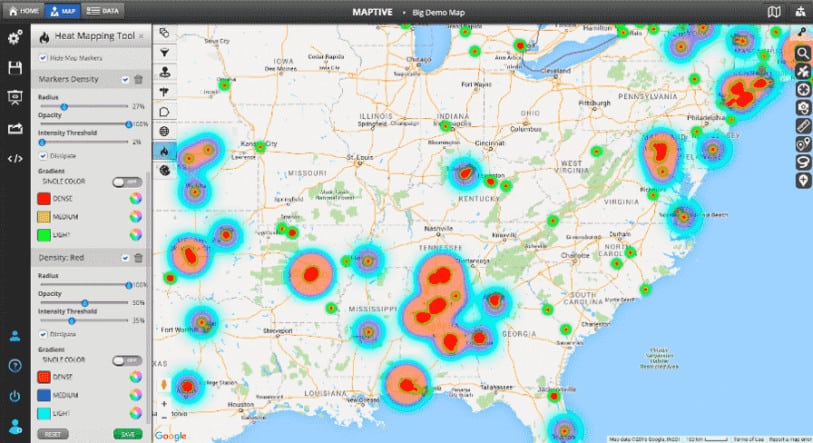
Task: Open color picker wheel for Medium in Markers Density
Action: pyautogui.click(x=134, y=215)
